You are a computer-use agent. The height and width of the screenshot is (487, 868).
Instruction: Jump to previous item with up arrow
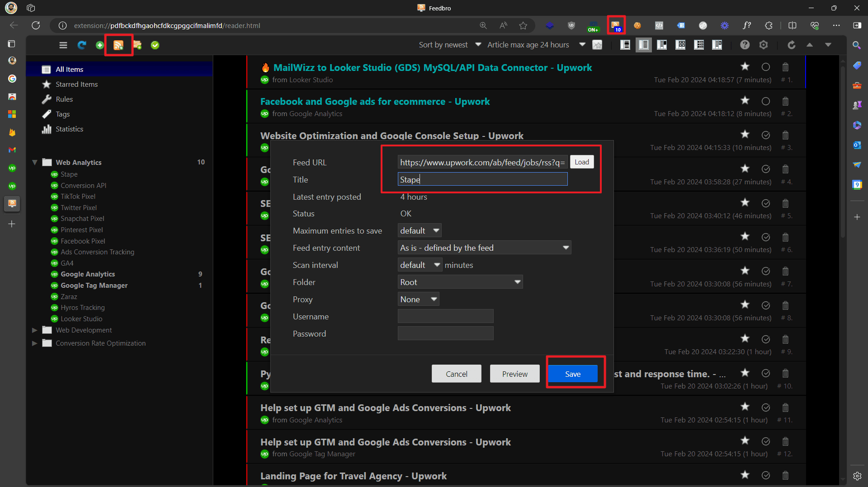(x=810, y=45)
